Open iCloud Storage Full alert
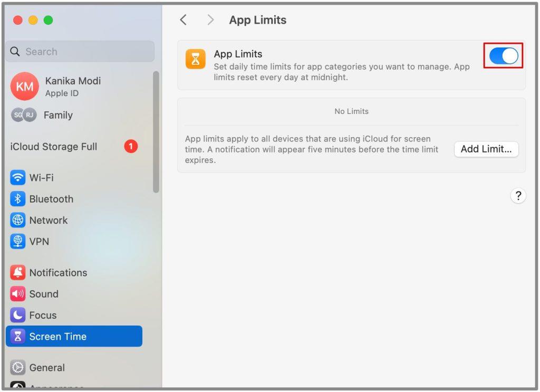The image size is (540, 392). (x=74, y=146)
